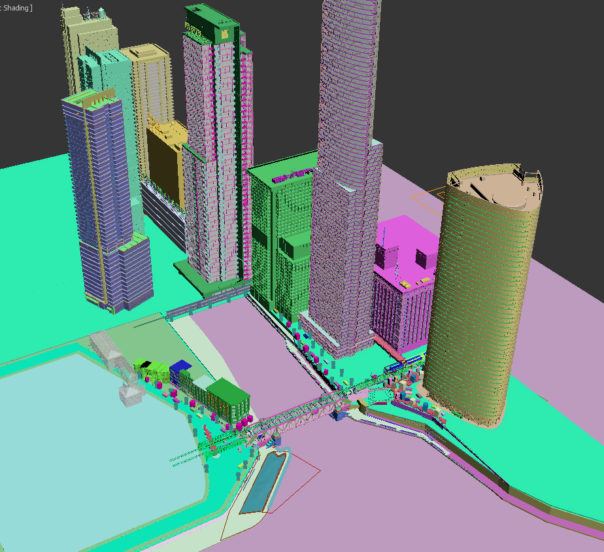Click the light blue water surface
Viewport: 604px width, 552px height.
point(90,440)
